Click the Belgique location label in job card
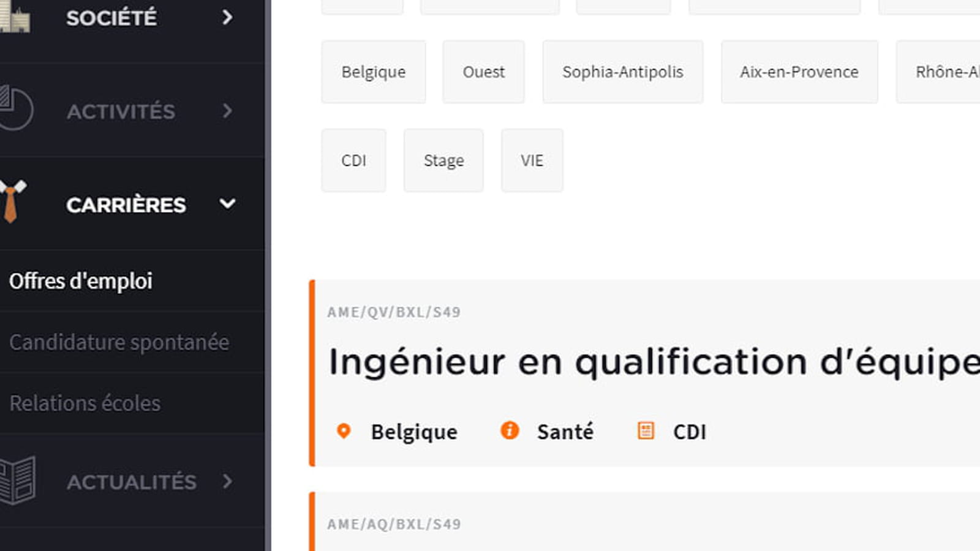The image size is (980, 551). [414, 432]
